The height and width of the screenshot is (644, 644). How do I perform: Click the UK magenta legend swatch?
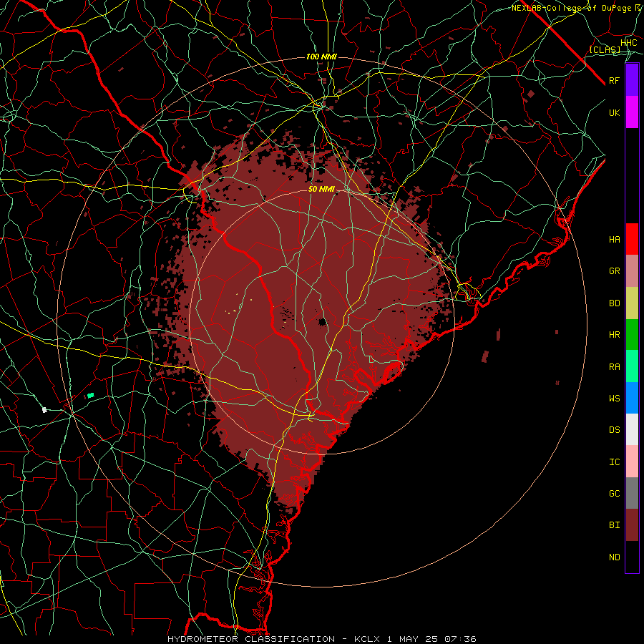click(x=632, y=112)
